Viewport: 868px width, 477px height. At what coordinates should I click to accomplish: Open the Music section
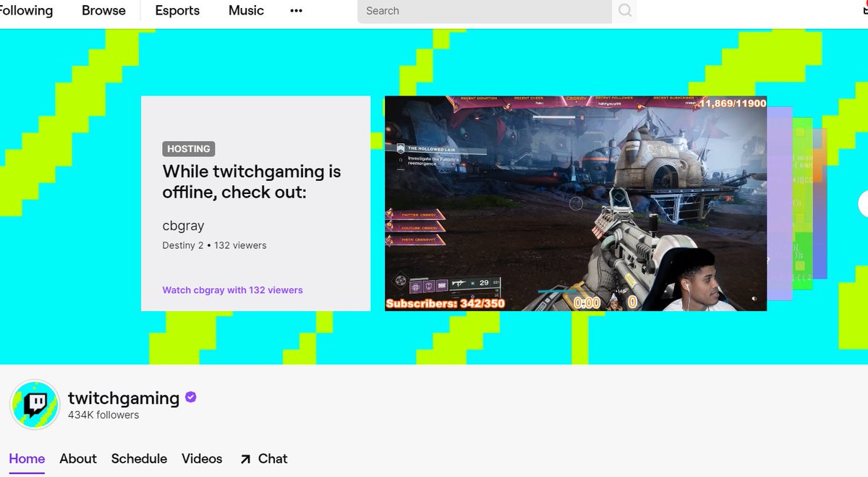pyautogui.click(x=246, y=11)
